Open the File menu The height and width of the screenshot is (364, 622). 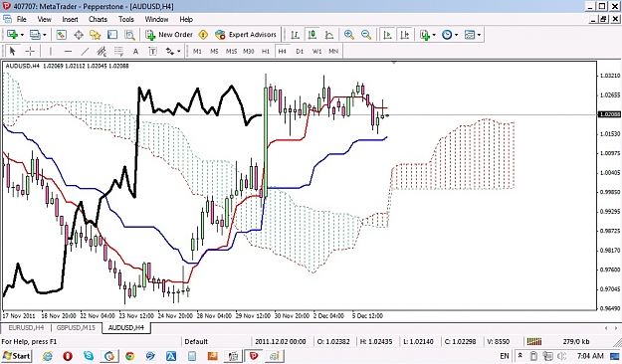(22, 19)
